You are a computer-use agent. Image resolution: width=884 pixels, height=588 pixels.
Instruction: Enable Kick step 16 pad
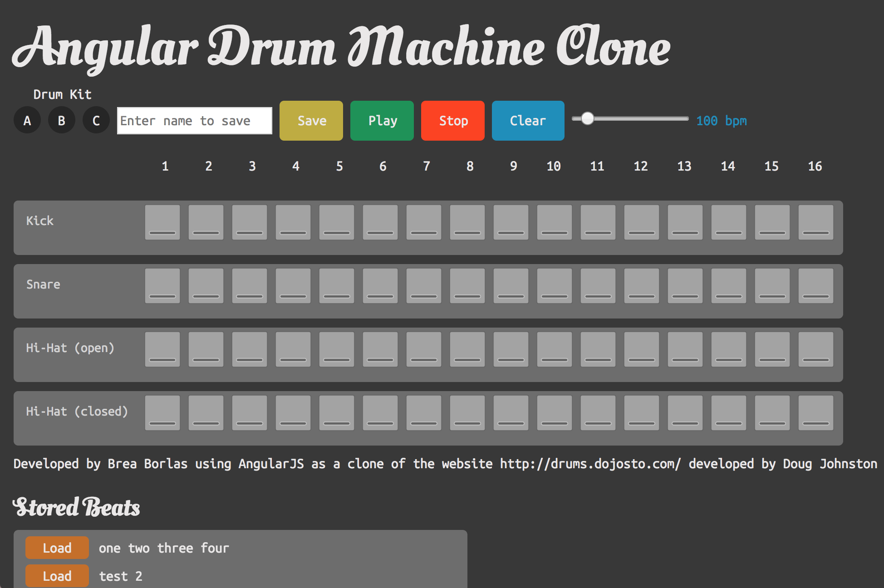816,222
